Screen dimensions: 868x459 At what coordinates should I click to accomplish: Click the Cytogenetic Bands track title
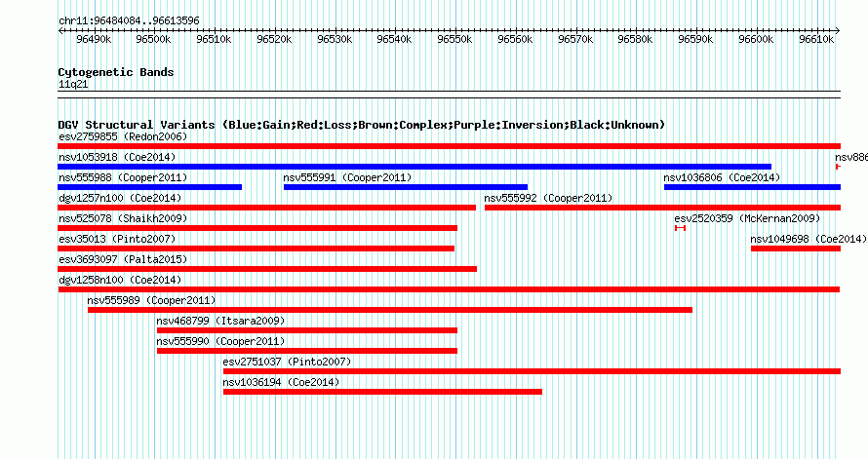click(x=116, y=72)
